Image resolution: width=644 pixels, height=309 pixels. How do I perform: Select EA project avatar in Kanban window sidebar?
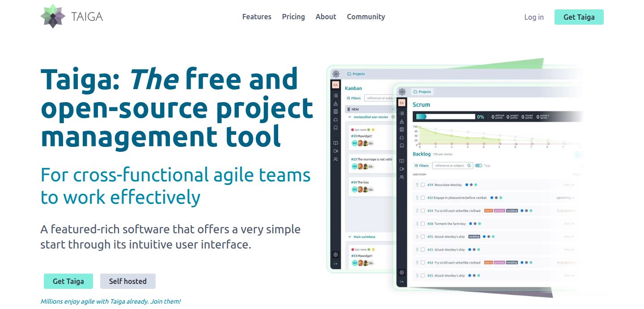(335, 85)
